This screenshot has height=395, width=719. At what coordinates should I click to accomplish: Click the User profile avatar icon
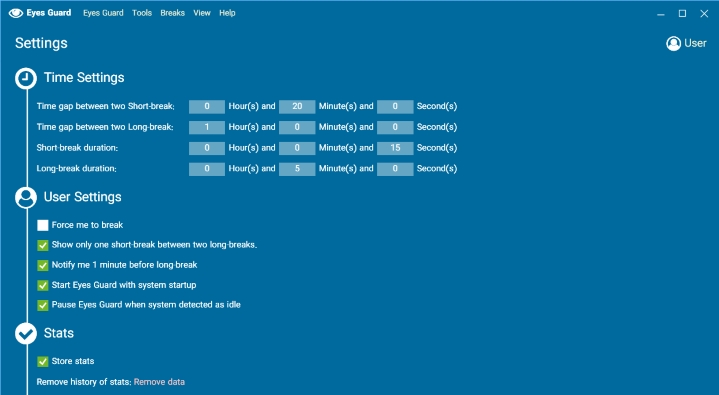(673, 44)
